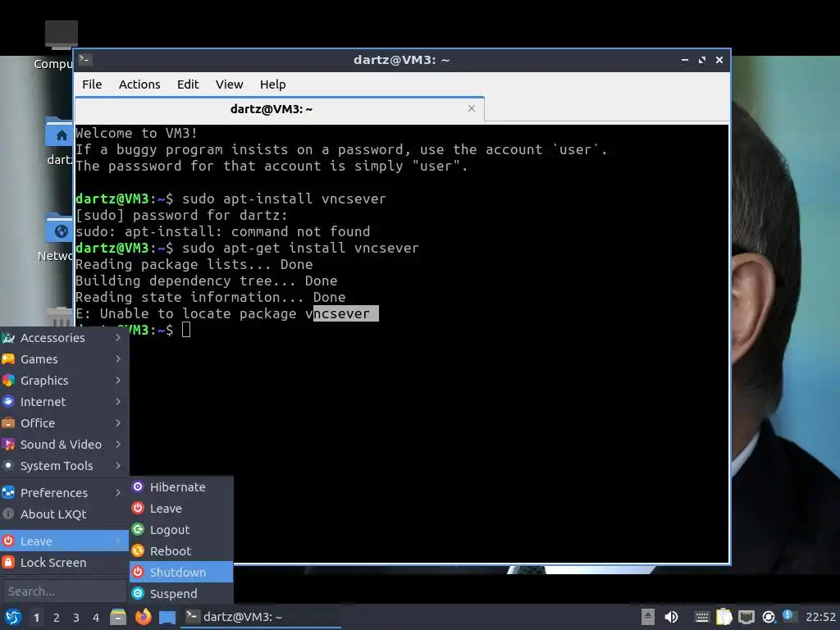Viewport: 840px width, 630px height.
Task: Choose Shutdown in the Leave submenu
Action: click(181, 572)
